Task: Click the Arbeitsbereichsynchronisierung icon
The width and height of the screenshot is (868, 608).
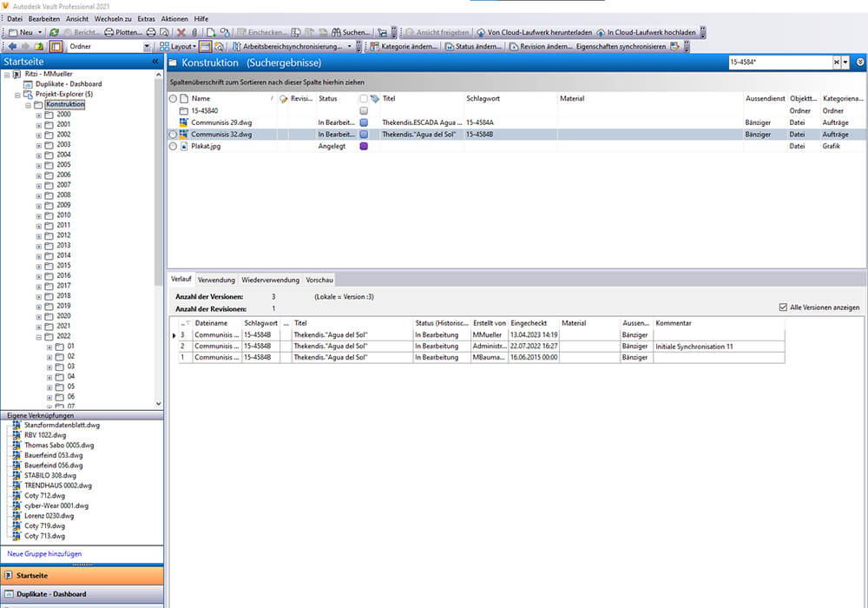Action: pos(237,47)
